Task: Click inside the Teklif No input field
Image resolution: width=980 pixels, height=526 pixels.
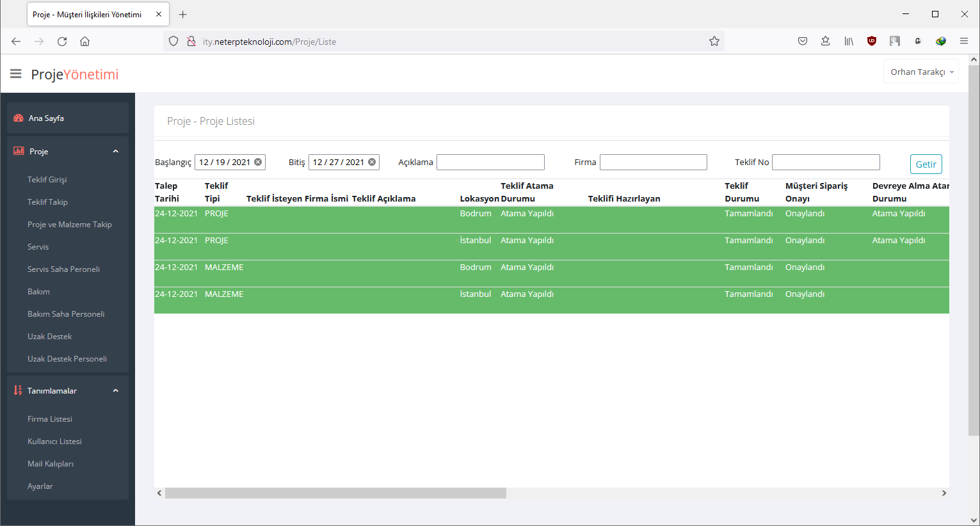Action: [826, 163]
